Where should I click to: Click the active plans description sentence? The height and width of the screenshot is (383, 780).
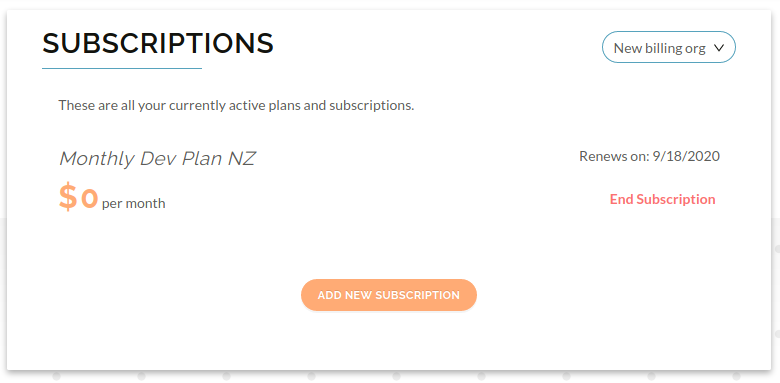coord(236,105)
